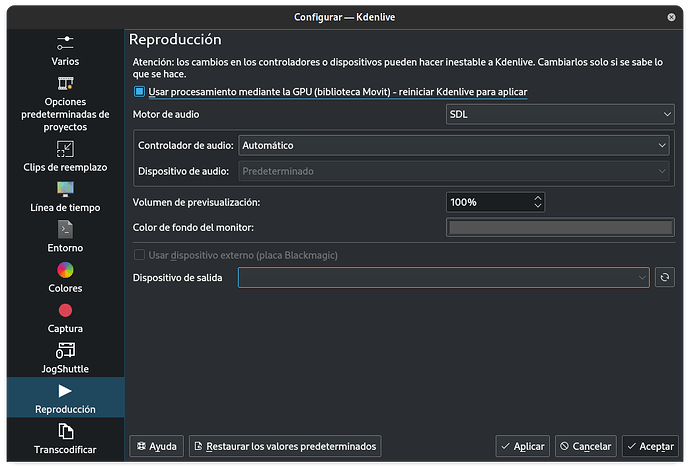This screenshot has height=468, width=690.
Task: Switch to Captura page label
Action: click(65, 329)
